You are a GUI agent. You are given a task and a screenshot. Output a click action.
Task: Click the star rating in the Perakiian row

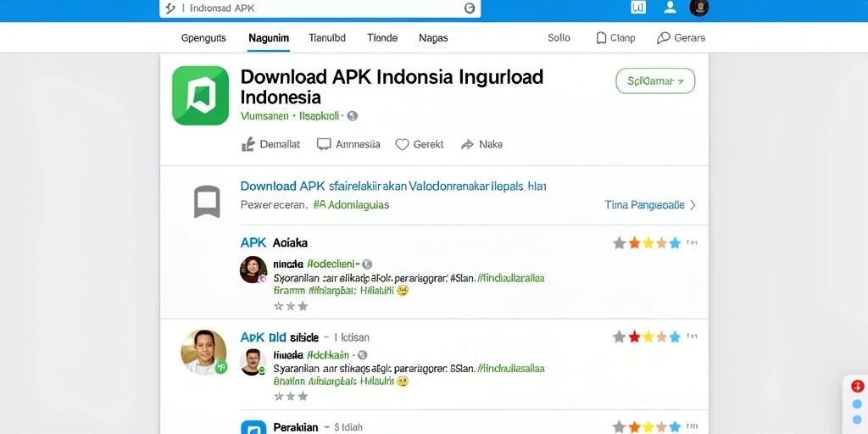click(x=647, y=427)
